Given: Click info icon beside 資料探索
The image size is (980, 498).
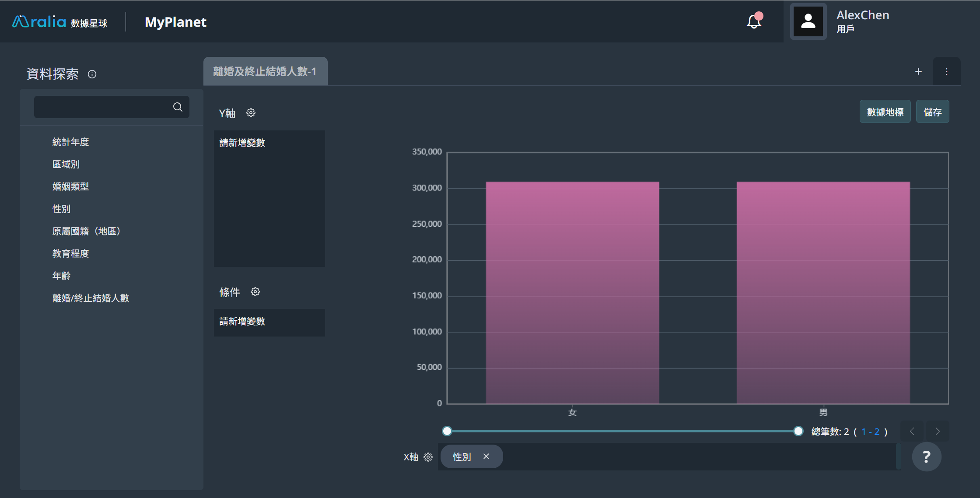Looking at the screenshot, I should pos(92,74).
